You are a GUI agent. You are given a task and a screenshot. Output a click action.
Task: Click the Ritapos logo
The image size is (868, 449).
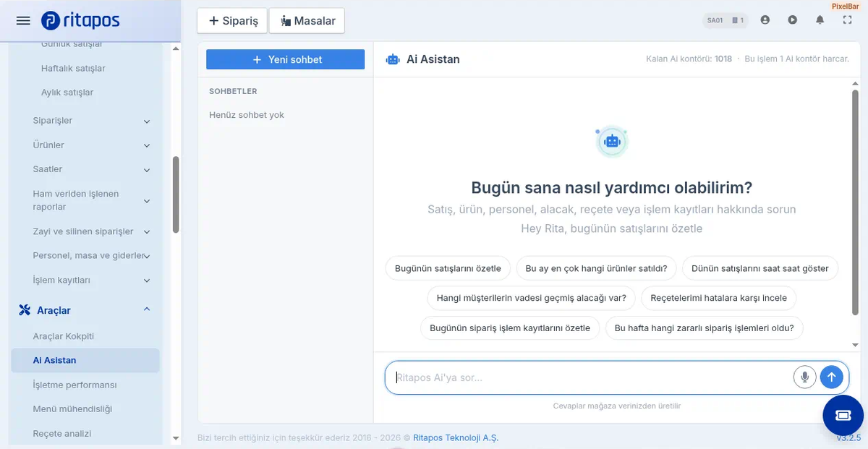click(x=81, y=20)
